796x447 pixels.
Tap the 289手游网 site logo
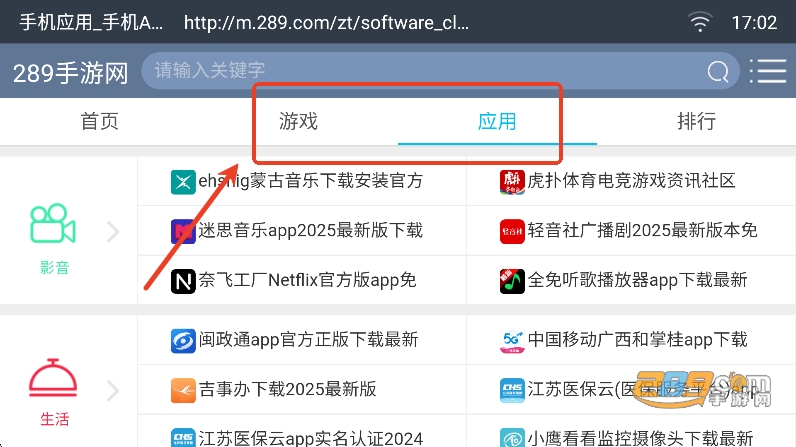tap(71, 73)
